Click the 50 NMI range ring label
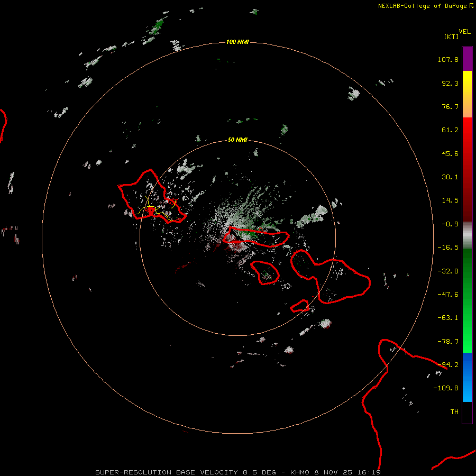The width and height of the screenshot is (476, 476). click(237, 140)
